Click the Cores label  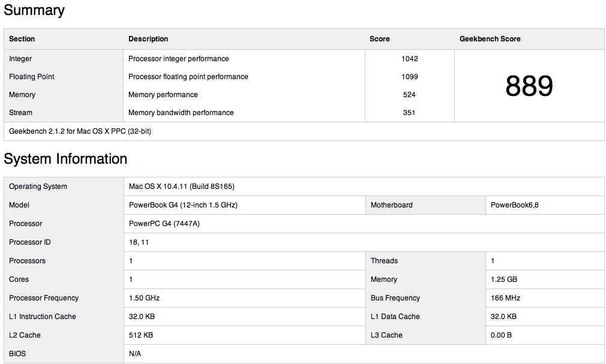pos(19,279)
